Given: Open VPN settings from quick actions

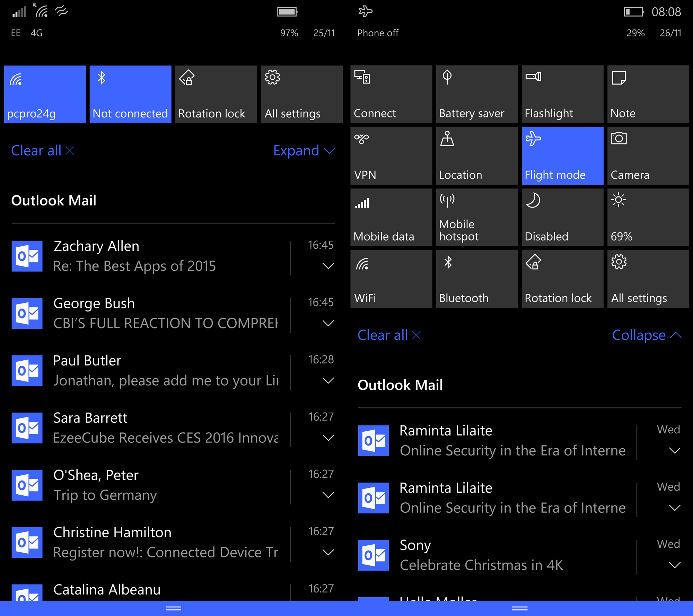Looking at the screenshot, I should (391, 156).
